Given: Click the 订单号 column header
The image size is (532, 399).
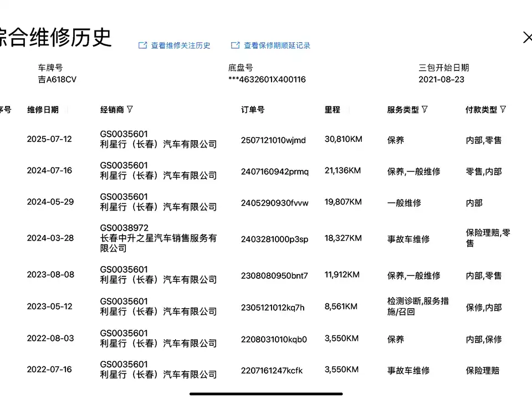Looking at the screenshot, I should point(253,110).
